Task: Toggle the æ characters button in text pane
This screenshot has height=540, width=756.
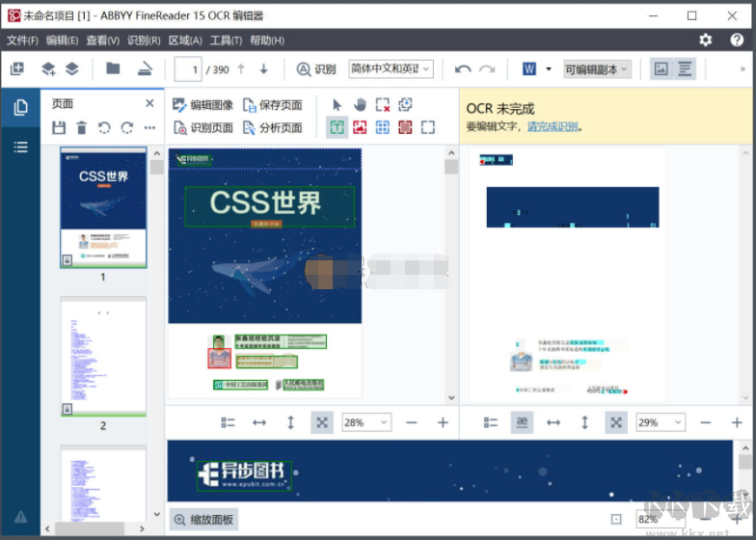Action: tap(522, 422)
